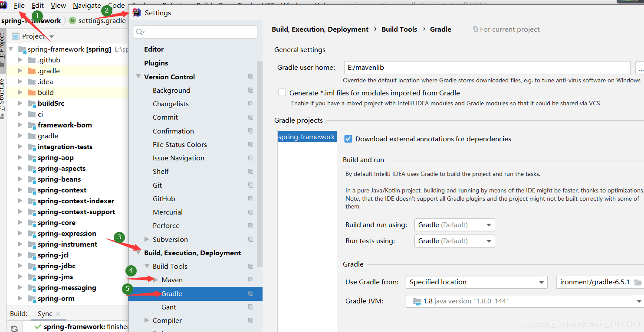Open the Commit settings page

[x=165, y=117]
